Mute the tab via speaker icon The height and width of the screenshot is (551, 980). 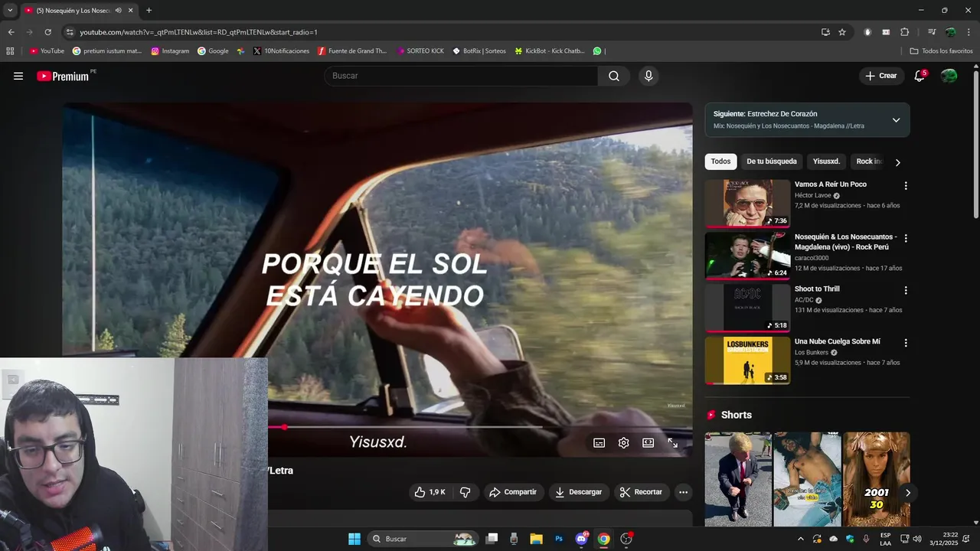[x=118, y=11]
